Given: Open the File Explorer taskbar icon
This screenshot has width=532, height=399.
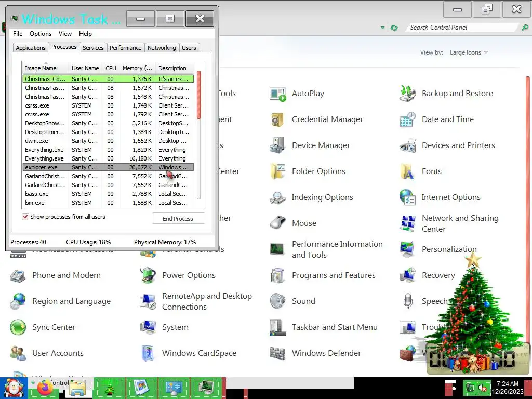Looking at the screenshot, I should click(77, 389).
